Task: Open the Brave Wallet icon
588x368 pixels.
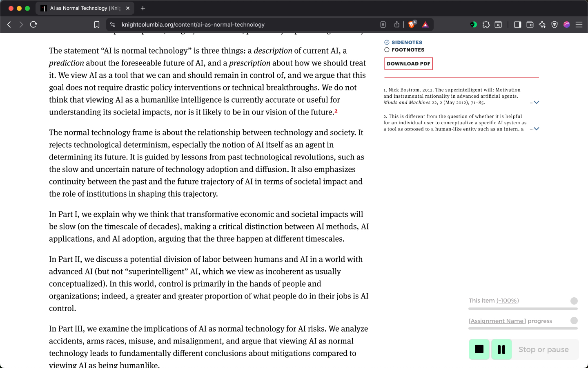Action: click(x=530, y=25)
